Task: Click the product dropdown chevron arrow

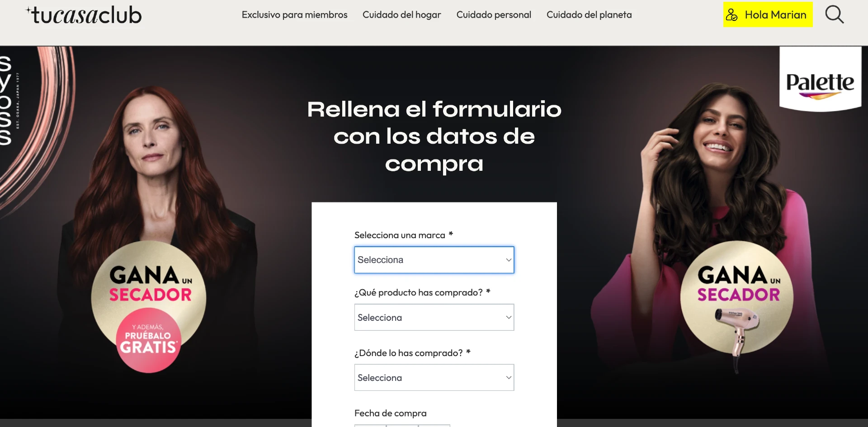Action: 509,317
